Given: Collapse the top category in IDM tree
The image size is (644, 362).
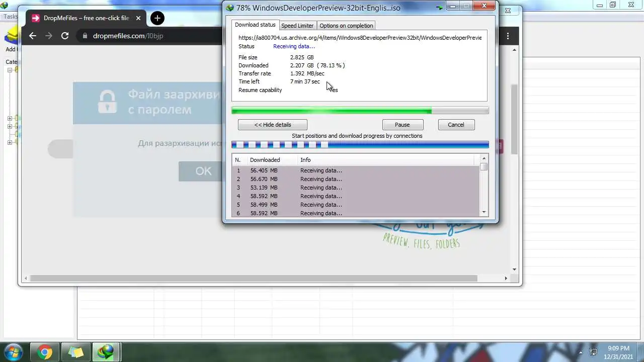Looking at the screenshot, I should point(10,70).
